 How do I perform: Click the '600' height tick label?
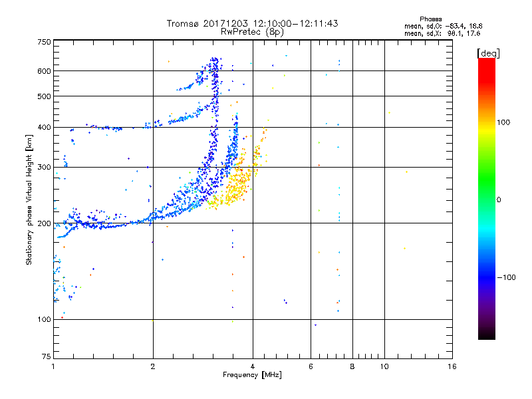[44, 71]
